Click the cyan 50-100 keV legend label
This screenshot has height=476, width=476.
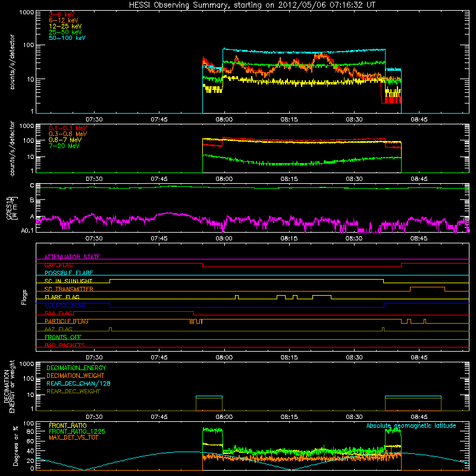pyautogui.click(x=67, y=38)
